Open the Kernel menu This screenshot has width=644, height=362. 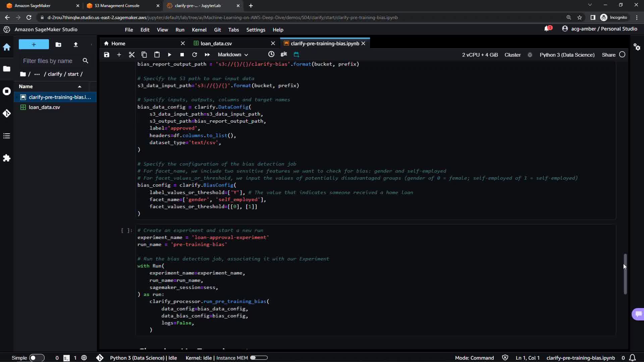tap(199, 30)
